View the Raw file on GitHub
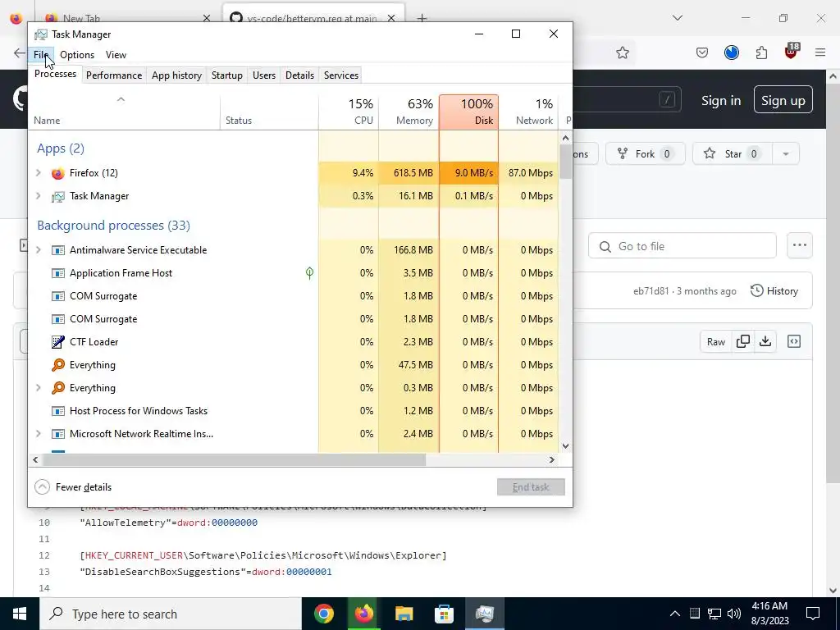Image resolution: width=840 pixels, height=630 pixels. (x=715, y=342)
